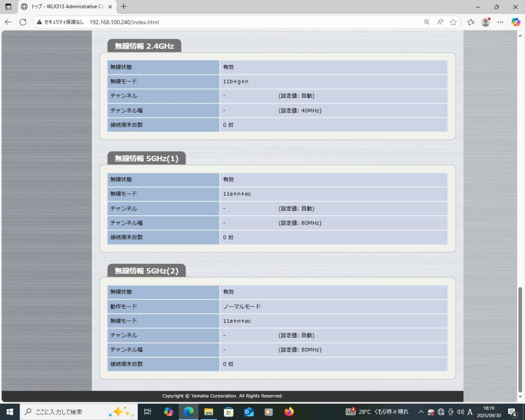Click the ここに入力して検索 taskbar search box
Viewport: 525px width, 420px height.
[x=79, y=412]
